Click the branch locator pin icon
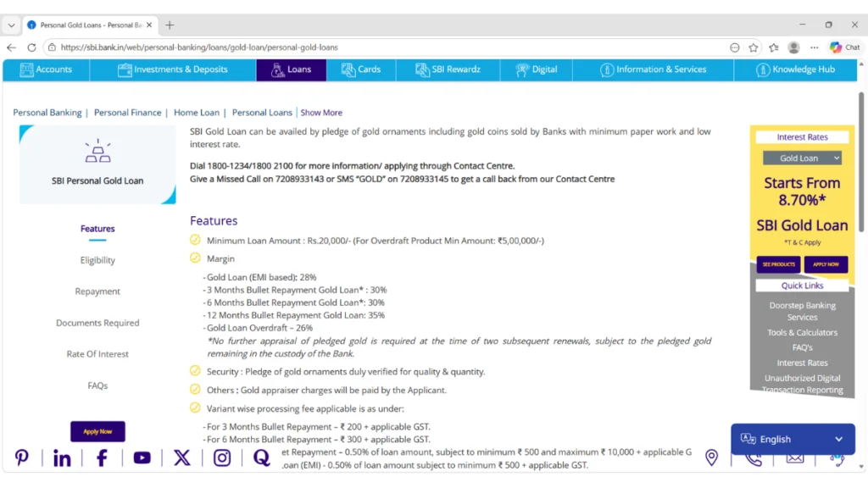The width and height of the screenshot is (868, 488). pos(711,457)
